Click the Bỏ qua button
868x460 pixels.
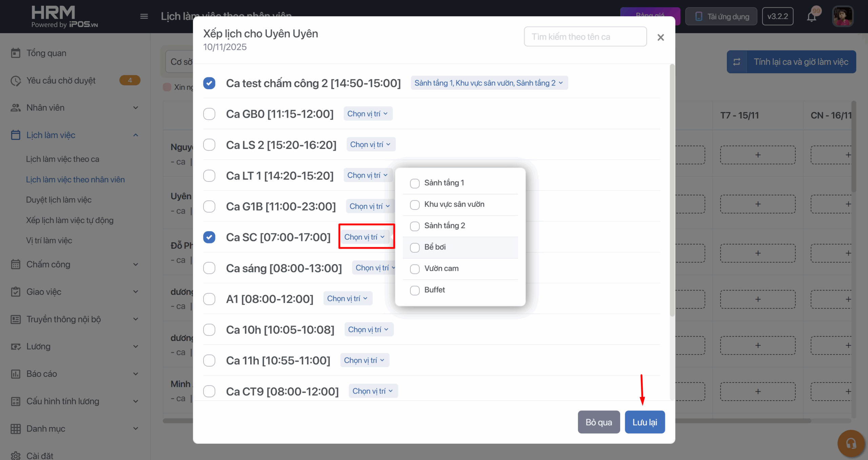(x=598, y=422)
